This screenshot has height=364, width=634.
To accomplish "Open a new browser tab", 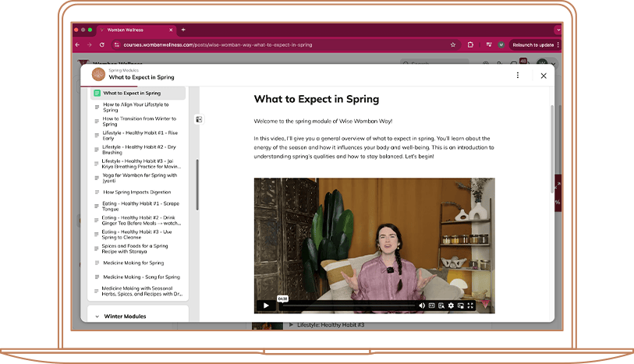I will [183, 30].
